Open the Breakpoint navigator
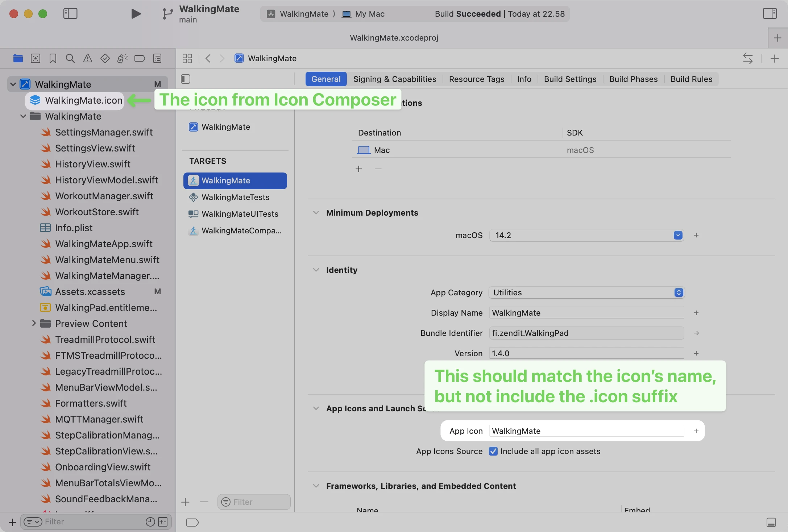Viewport: 788px width, 532px height. pyautogui.click(x=140, y=58)
